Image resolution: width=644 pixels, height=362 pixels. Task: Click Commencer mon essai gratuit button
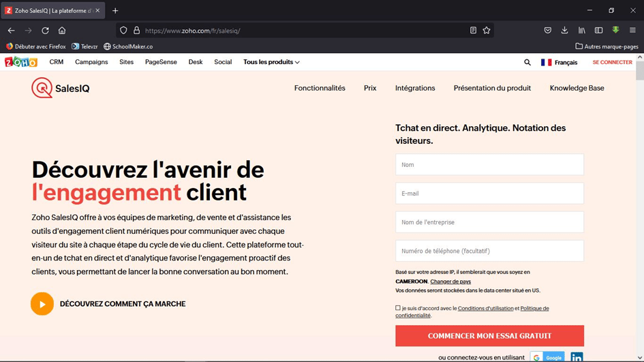coord(489,336)
